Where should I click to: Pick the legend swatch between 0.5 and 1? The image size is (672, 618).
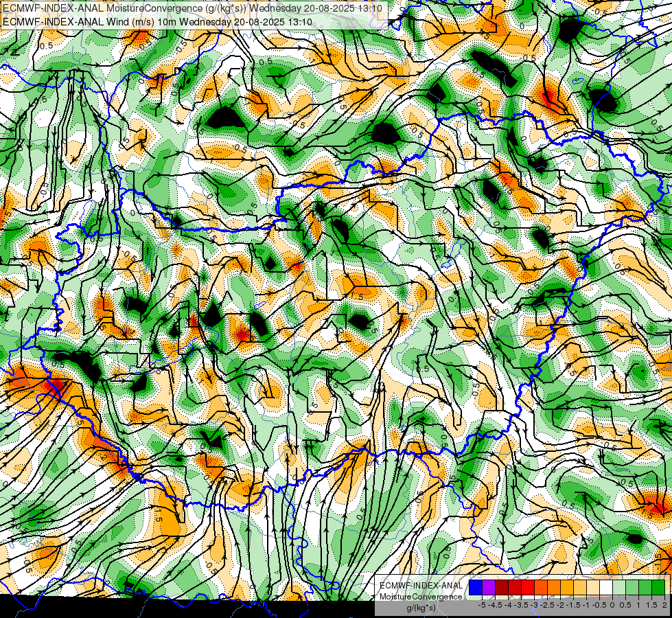click(x=632, y=588)
